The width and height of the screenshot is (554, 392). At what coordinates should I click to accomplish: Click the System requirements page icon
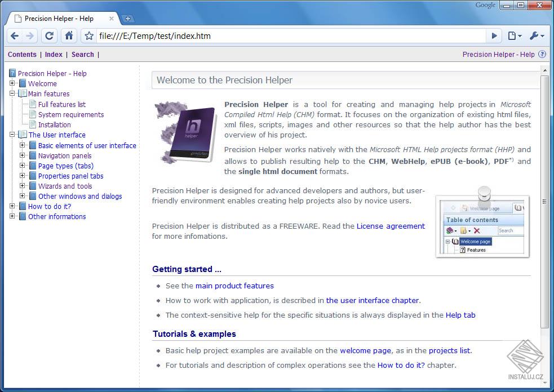(33, 114)
